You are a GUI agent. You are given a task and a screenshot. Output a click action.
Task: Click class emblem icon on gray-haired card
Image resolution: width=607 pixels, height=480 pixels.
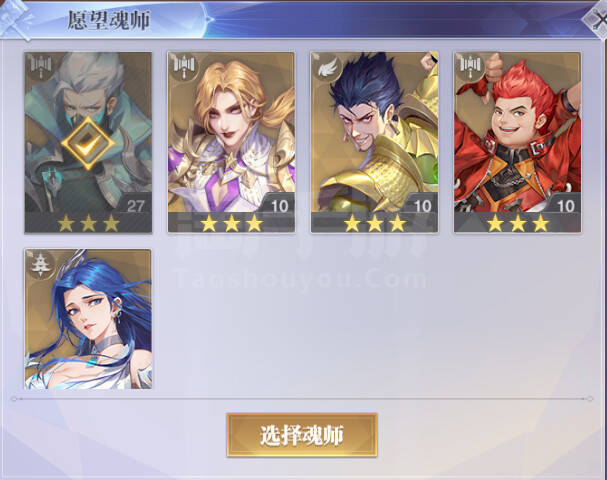tap(41, 66)
